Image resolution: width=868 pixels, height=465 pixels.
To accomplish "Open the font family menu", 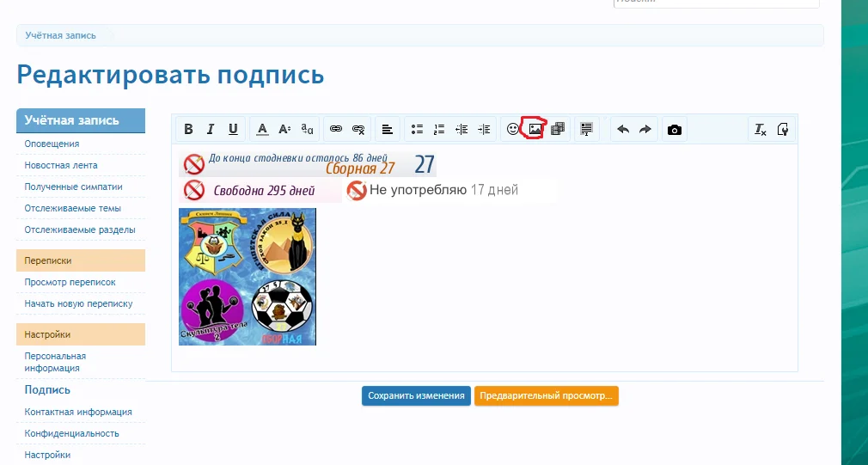I will [x=307, y=129].
